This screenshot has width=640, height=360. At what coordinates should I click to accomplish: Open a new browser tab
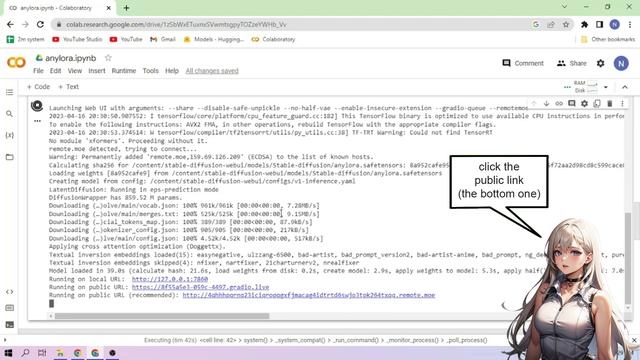click(x=127, y=8)
